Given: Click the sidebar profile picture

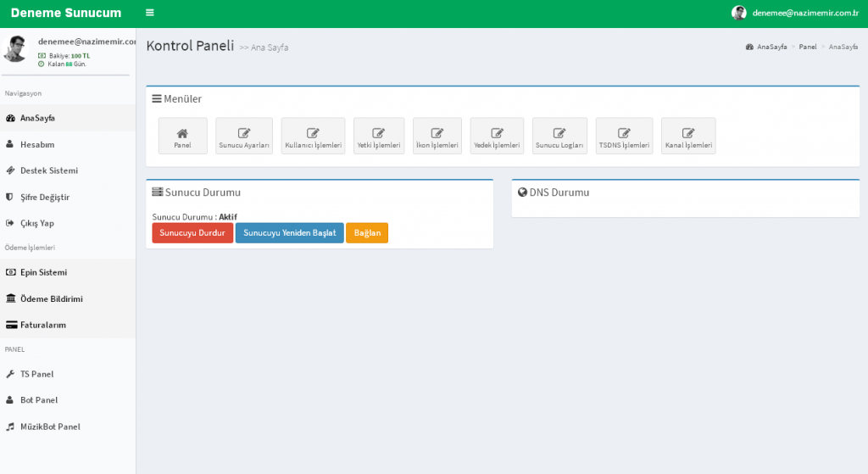Looking at the screenshot, I should pyautogui.click(x=15, y=48).
